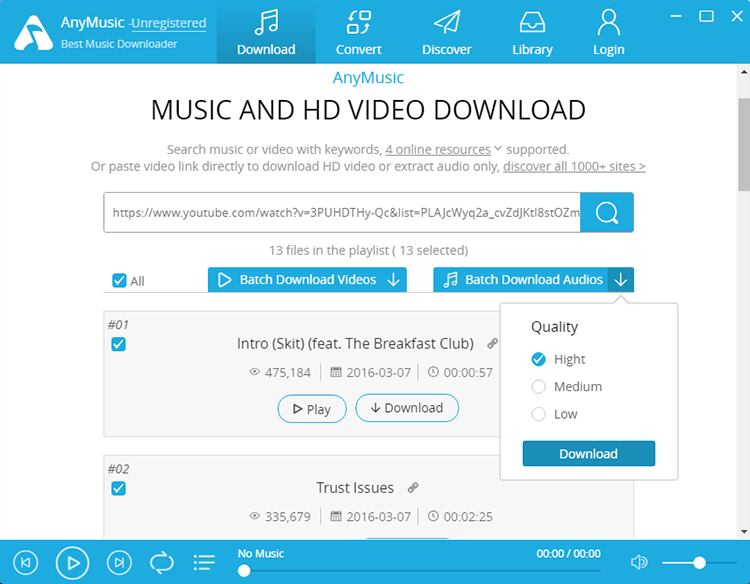Download the Intro (Skit) track
Image resolution: width=750 pixels, height=584 pixels.
tap(407, 408)
